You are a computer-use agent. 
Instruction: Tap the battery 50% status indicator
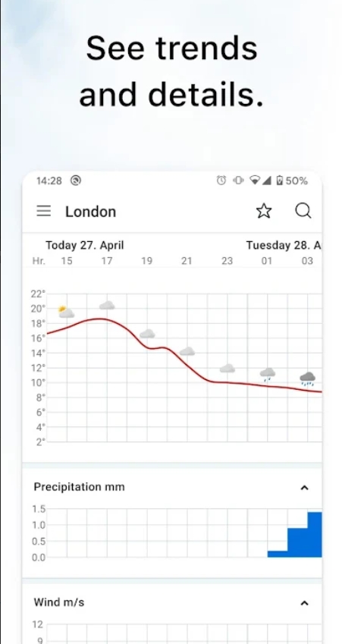tap(292, 181)
